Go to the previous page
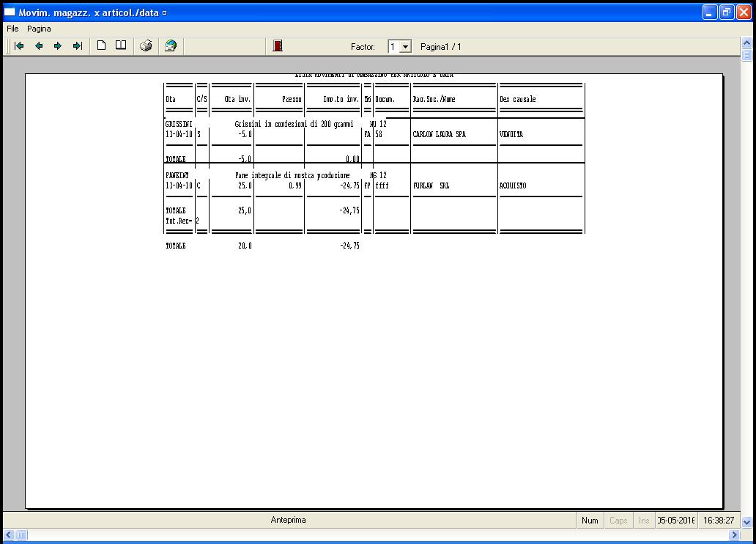Screen dimensions: 756x544 point(39,46)
